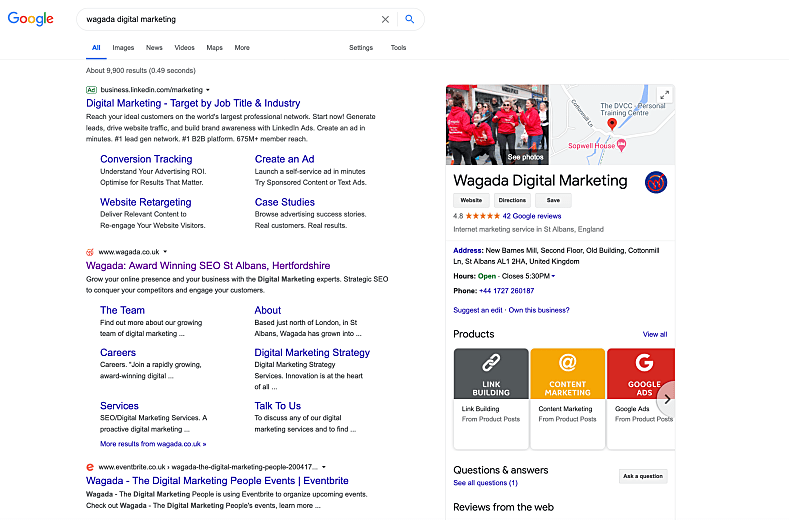This screenshot has height=520, width=789.
Task: Open Create an Ad sitelink
Action: pos(284,159)
